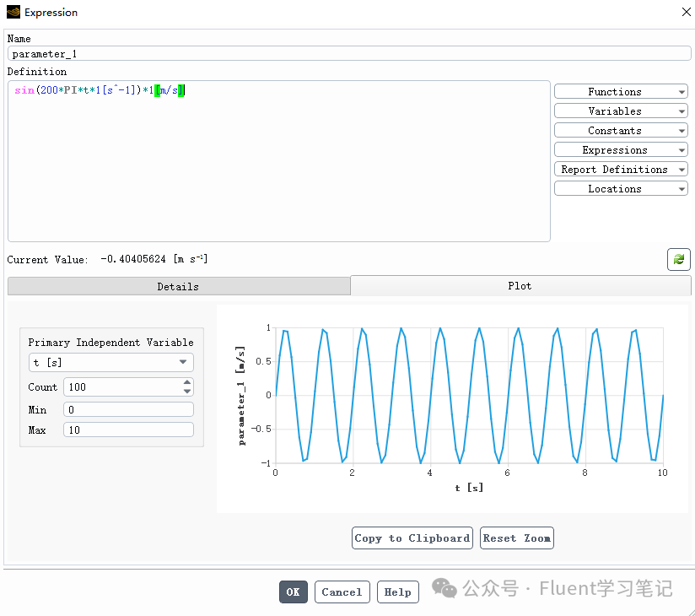The height and width of the screenshot is (616, 695).
Task: Open the Functions dropdown
Action: click(621, 91)
